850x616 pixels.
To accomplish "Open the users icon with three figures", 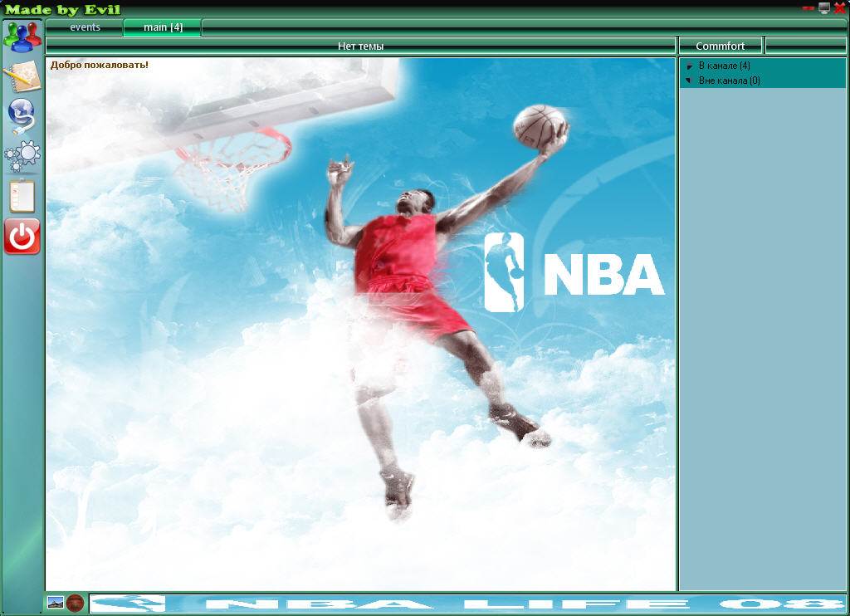I will 22,37.
